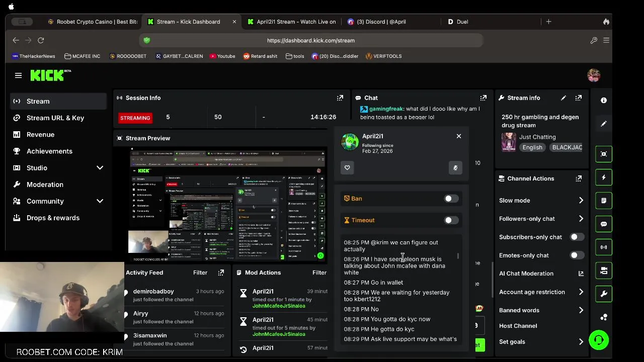Click the three-dots cluster rail icon
The width and height of the screenshot is (644, 362).
pos(604,317)
